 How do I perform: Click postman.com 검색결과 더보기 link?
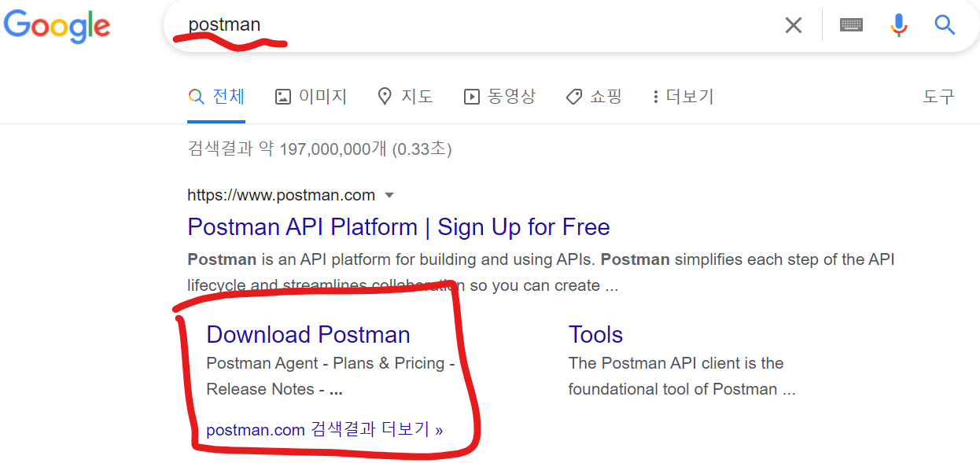325,430
